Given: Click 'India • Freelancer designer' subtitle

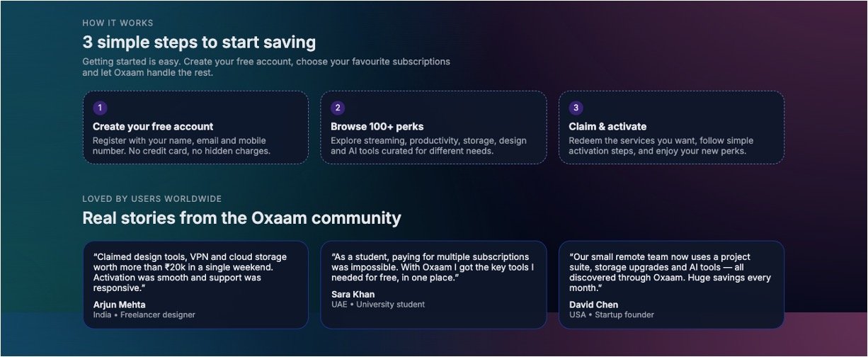Looking at the screenshot, I should coord(144,314).
